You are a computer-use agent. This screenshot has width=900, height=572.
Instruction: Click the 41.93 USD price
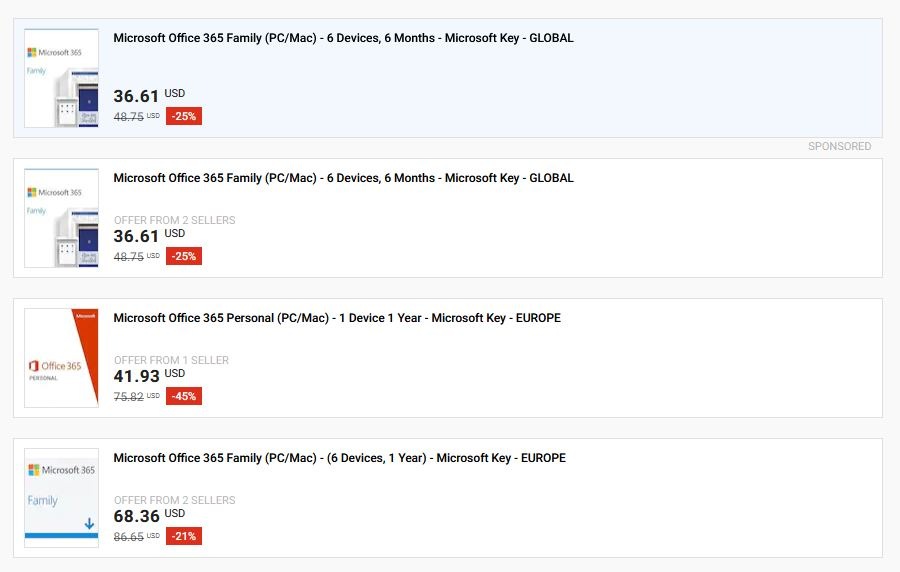click(x=149, y=375)
